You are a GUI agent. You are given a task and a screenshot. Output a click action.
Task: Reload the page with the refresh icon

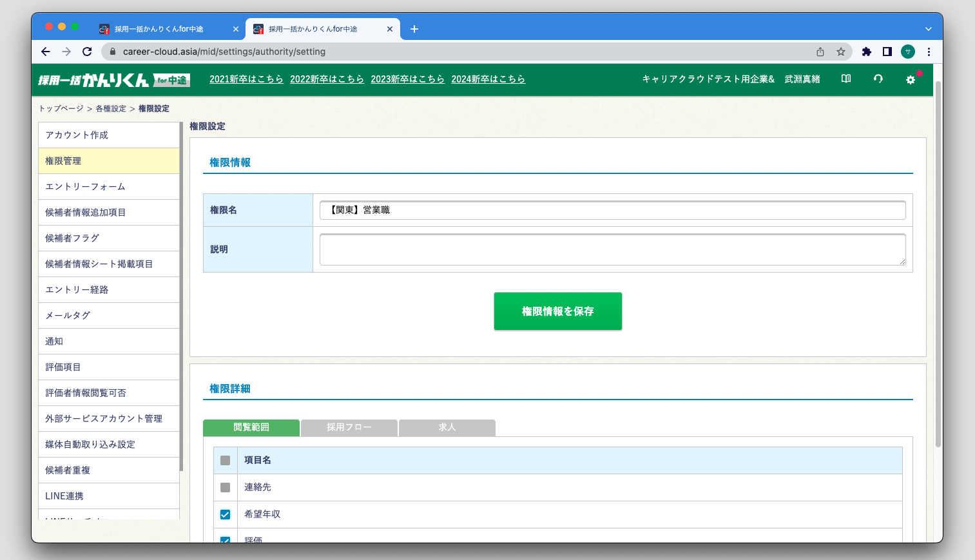click(87, 52)
